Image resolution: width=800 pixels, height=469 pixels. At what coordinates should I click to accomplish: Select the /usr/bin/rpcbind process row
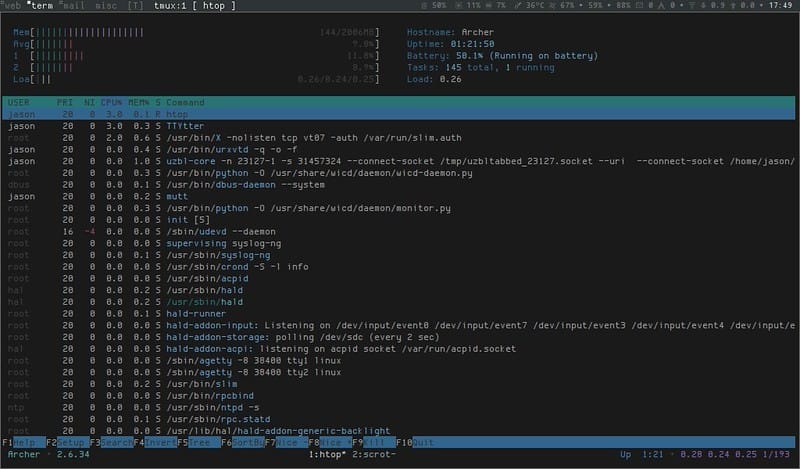coord(398,396)
